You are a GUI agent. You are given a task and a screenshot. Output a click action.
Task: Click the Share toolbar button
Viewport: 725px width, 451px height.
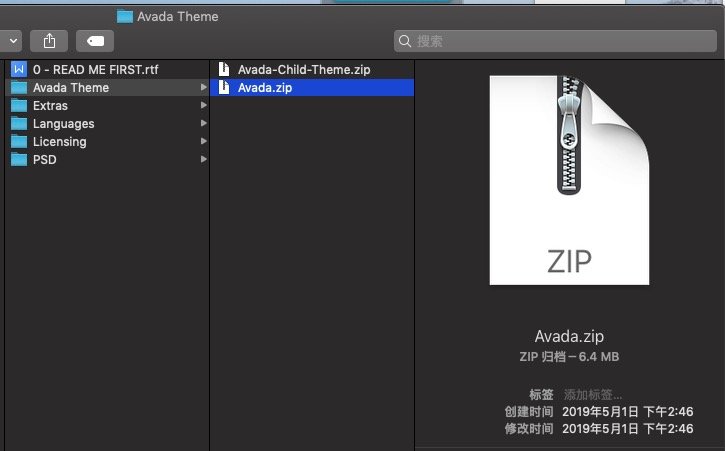pos(49,41)
